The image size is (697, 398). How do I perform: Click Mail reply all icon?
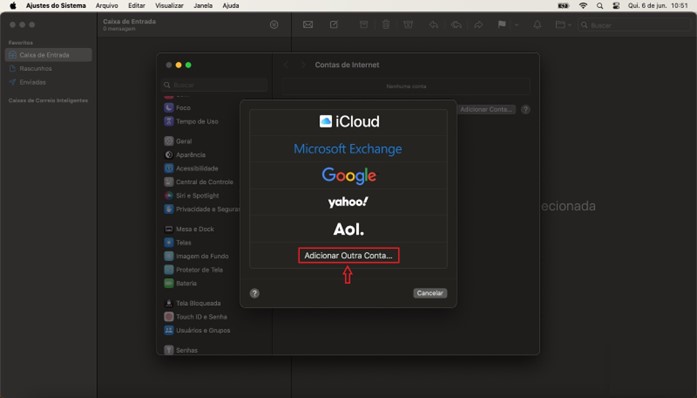tap(456, 25)
